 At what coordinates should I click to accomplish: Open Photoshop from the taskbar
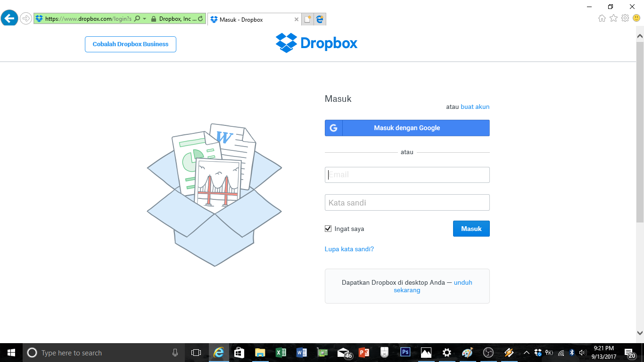pos(405,352)
